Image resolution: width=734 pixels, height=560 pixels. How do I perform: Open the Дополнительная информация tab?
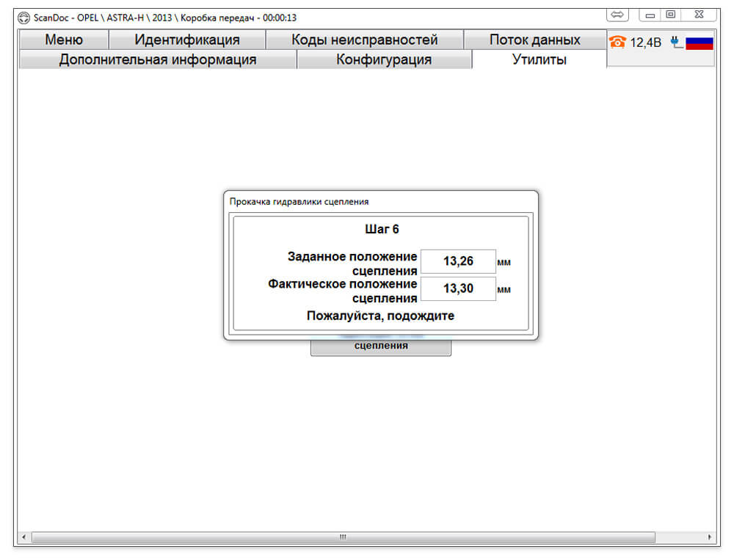click(158, 59)
